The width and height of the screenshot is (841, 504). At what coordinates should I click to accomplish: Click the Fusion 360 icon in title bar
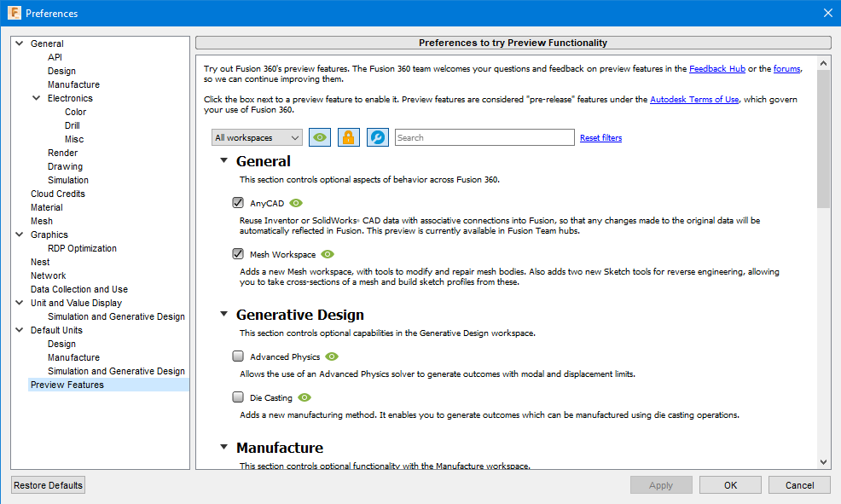14,13
